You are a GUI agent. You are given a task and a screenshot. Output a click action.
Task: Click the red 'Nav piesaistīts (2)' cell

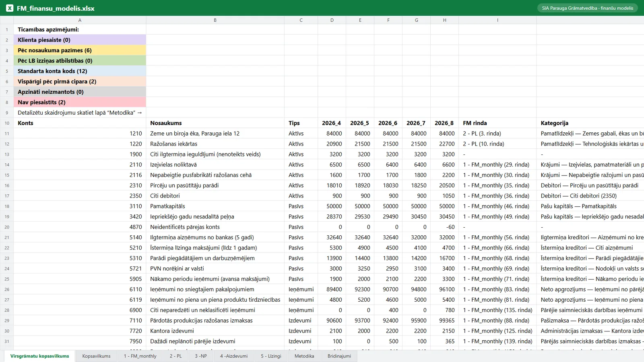tap(80, 102)
